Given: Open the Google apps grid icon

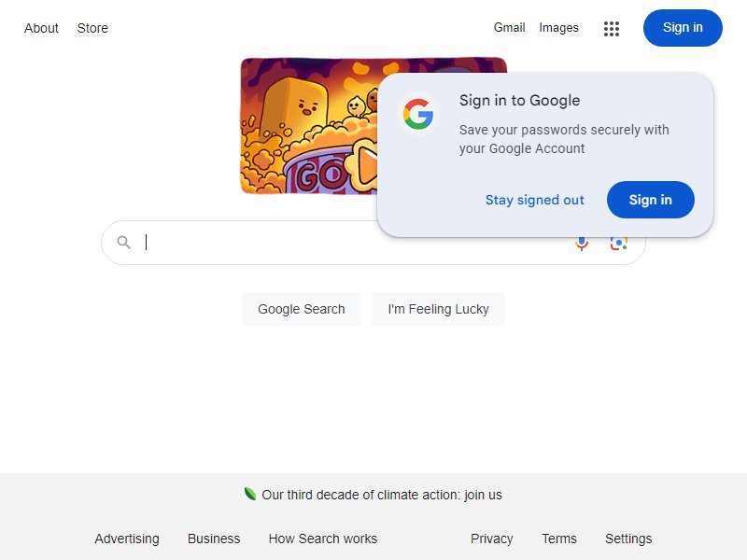Looking at the screenshot, I should point(612,29).
